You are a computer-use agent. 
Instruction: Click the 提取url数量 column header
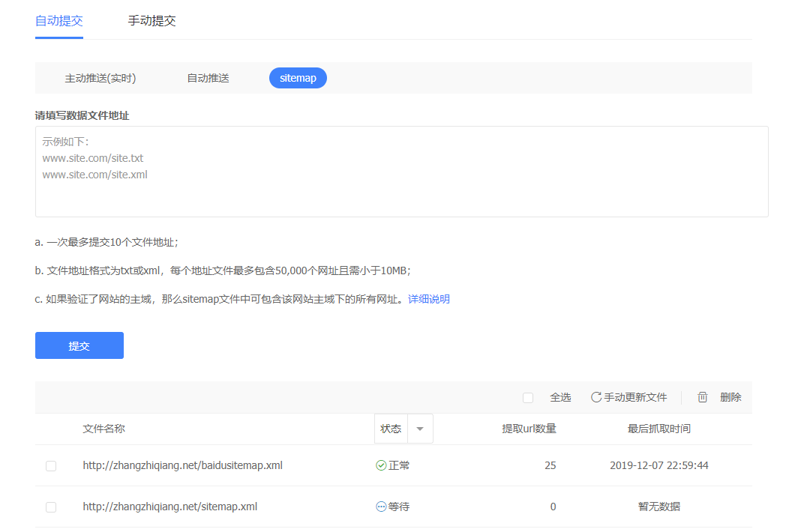click(x=529, y=429)
